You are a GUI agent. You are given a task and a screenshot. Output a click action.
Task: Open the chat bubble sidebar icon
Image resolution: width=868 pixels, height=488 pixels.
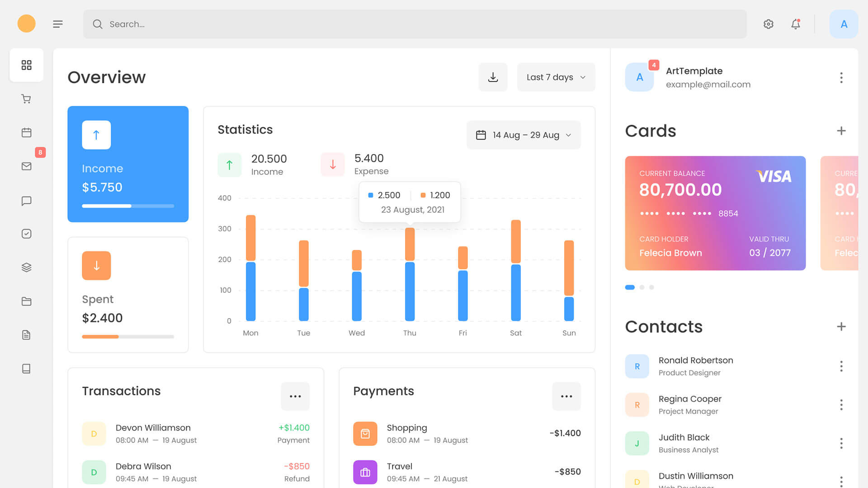pyautogui.click(x=26, y=201)
